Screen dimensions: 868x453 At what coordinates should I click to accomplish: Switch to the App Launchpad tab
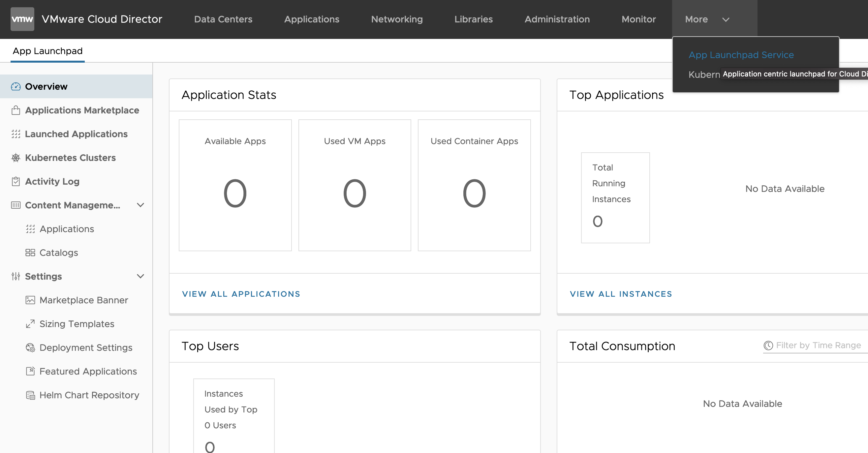pyautogui.click(x=47, y=51)
